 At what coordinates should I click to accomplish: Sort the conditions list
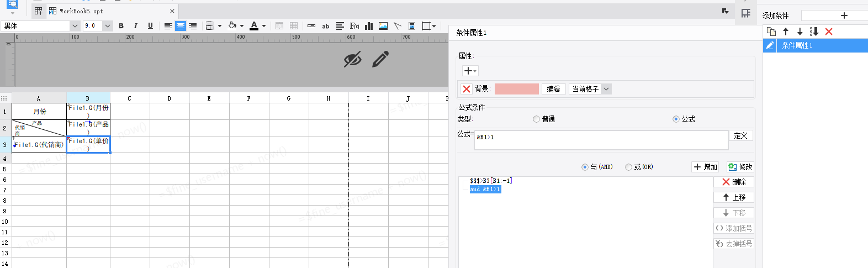click(x=814, y=31)
